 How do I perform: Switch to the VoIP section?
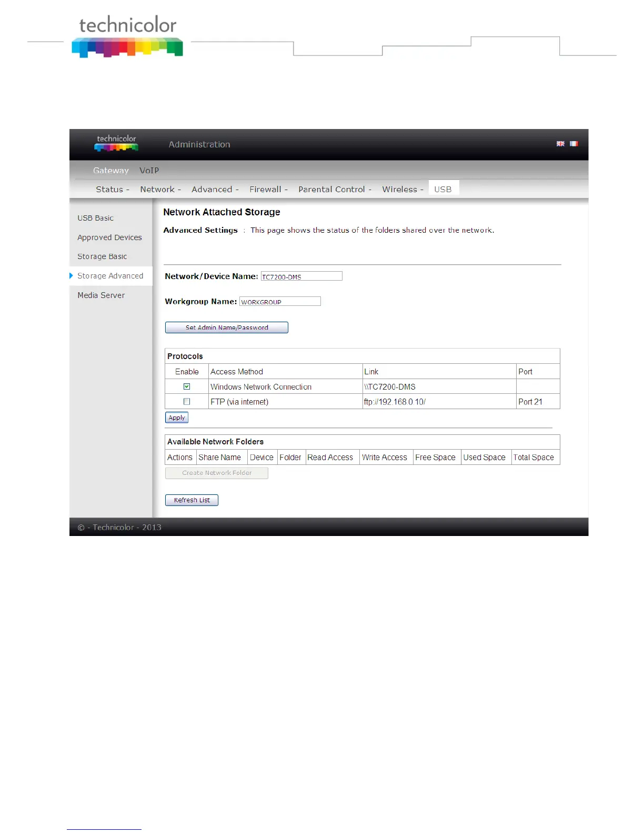pyautogui.click(x=149, y=170)
